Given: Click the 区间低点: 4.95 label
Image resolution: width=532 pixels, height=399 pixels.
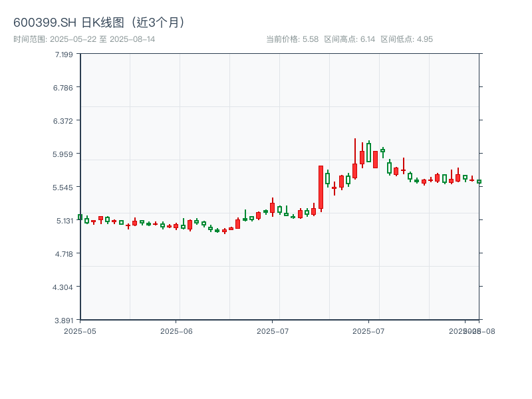Looking at the screenshot, I should 406,39.
